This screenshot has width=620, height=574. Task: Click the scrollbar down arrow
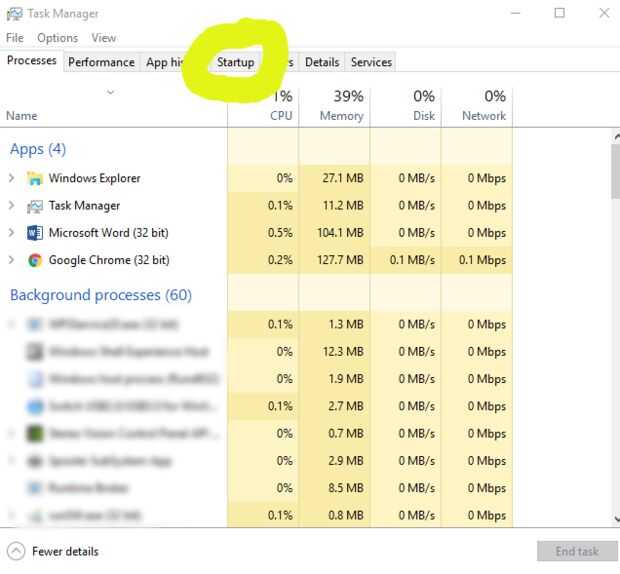(616, 518)
